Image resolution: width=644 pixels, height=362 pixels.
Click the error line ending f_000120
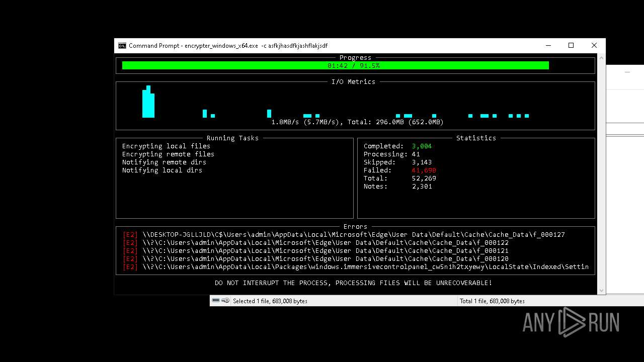tap(315, 259)
